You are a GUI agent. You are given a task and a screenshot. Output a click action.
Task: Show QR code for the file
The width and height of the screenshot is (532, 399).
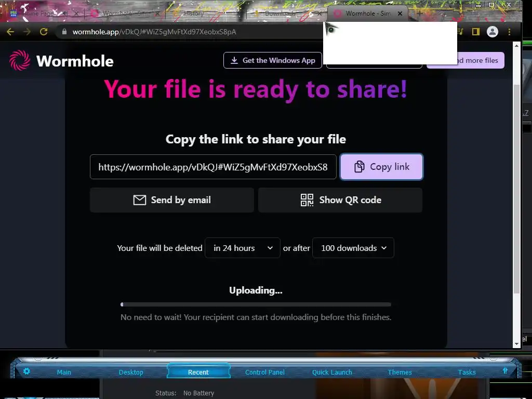point(340,200)
